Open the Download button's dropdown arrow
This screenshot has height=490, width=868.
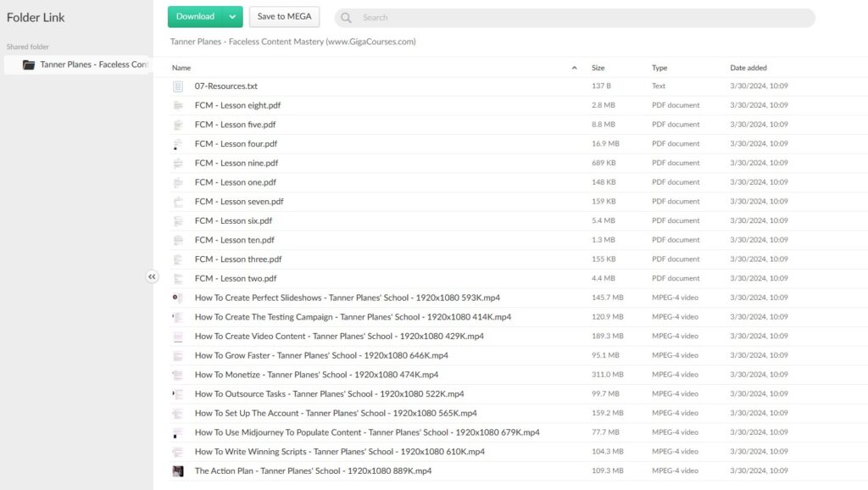[x=231, y=16]
